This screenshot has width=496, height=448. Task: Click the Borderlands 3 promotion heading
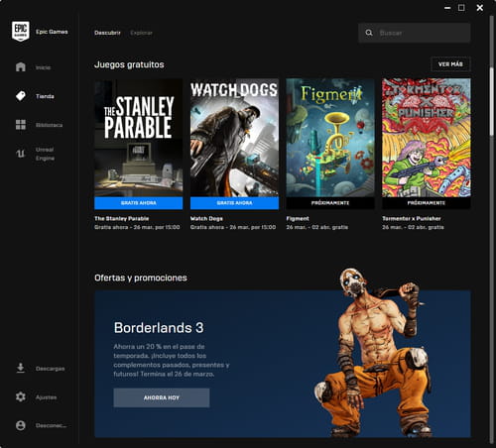coord(159,328)
